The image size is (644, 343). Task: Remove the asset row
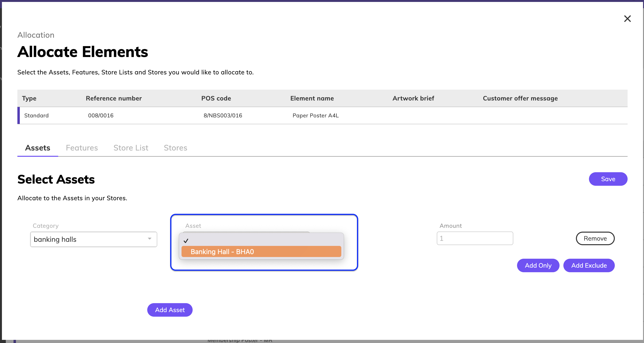[x=595, y=238]
